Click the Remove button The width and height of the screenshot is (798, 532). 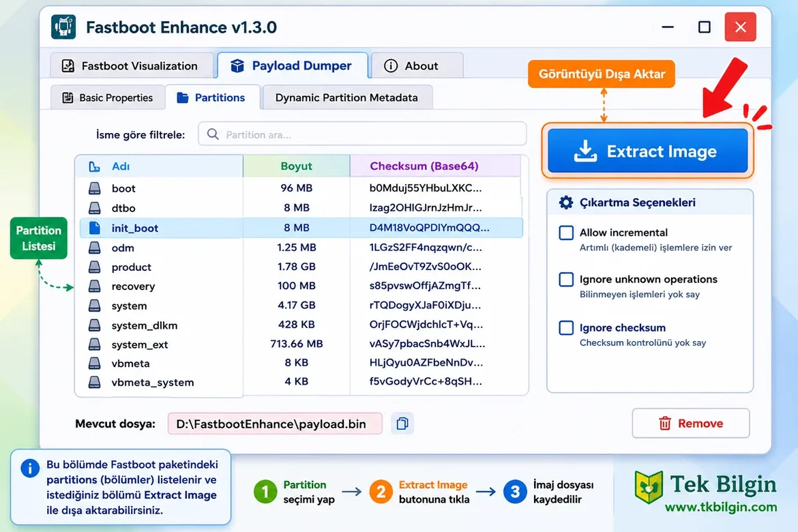click(691, 423)
